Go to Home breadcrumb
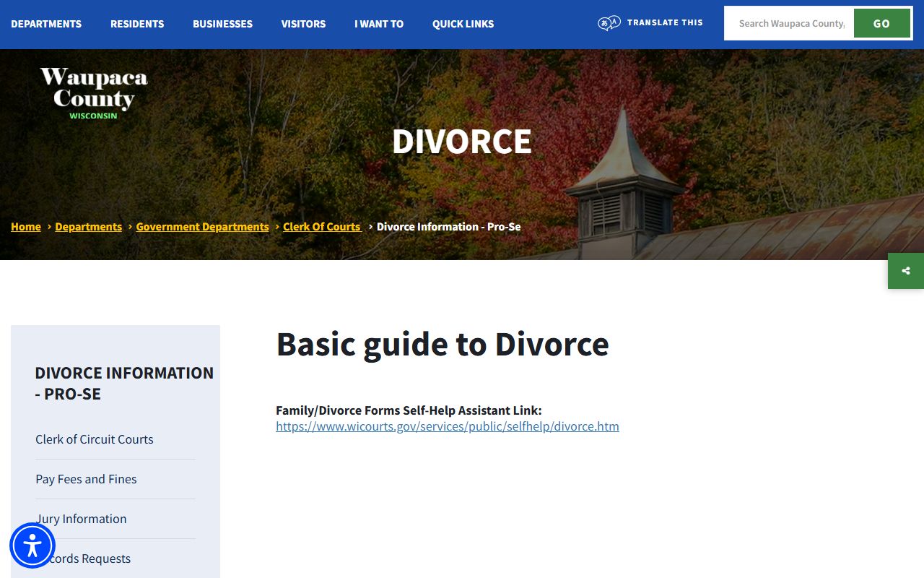This screenshot has height=578, width=924. [26, 227]
